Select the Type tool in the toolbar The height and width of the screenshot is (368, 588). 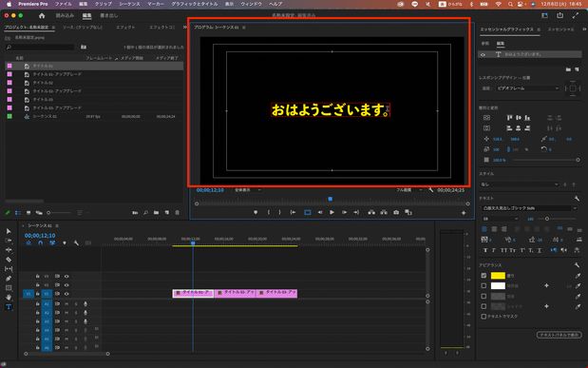9,307
